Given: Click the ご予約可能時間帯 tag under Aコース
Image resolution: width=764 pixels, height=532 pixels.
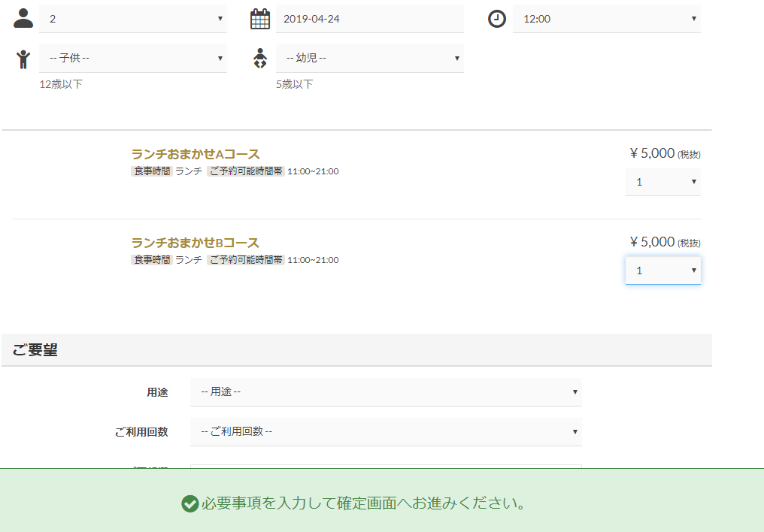Looking at the screenshot, I should coord(246,171).
